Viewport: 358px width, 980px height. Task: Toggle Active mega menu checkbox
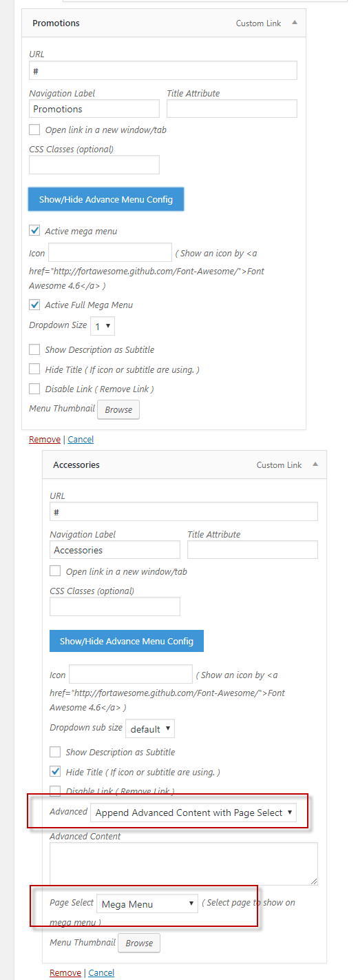tap(34, 231)
